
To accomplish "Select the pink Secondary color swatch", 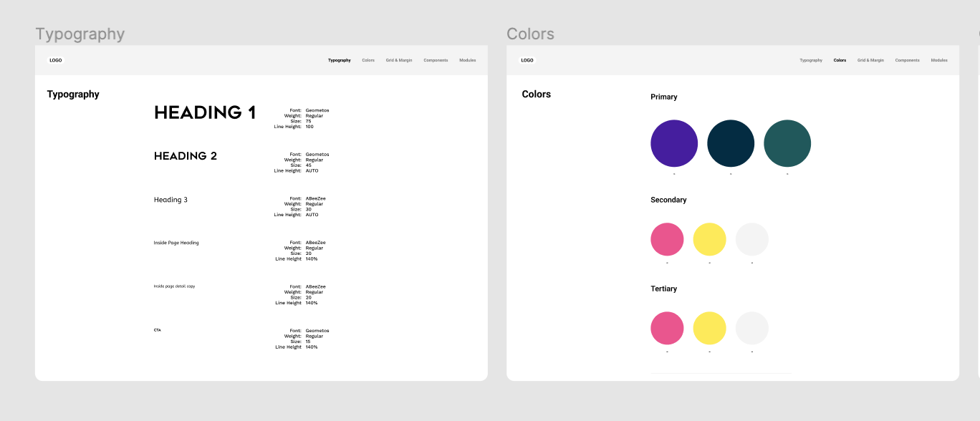I will coord(667,239).
